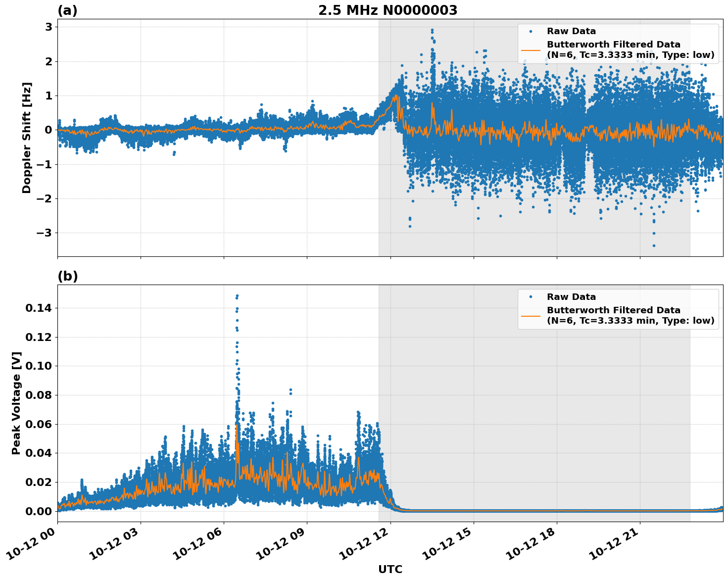Select the "Doppler Shift [Hz]" y-axis label

(27, 138)
